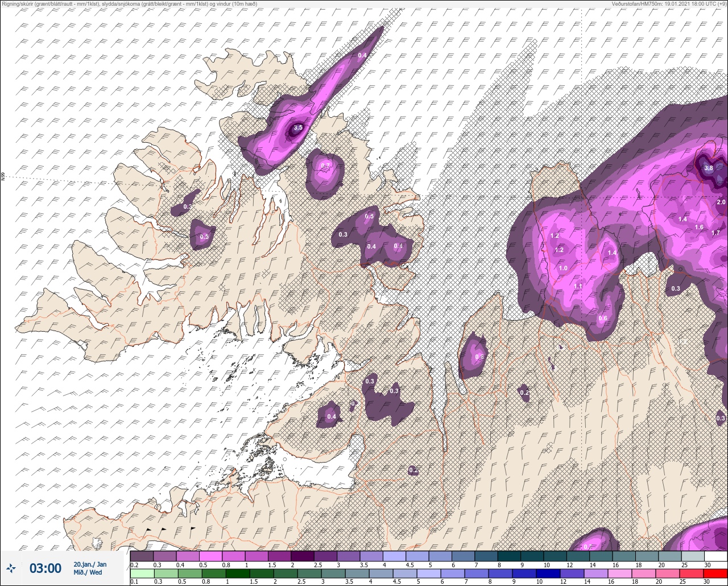Pick bright pink upper legend swatch starting at 0.5
This screenshot has height=586, width=728.
210,556
